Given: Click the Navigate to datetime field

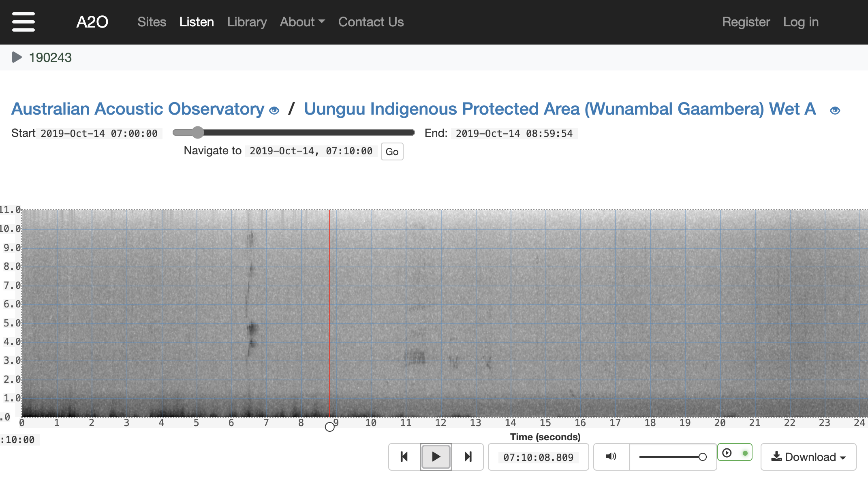Looking at the screenshot, I should (x=311, y=151).
